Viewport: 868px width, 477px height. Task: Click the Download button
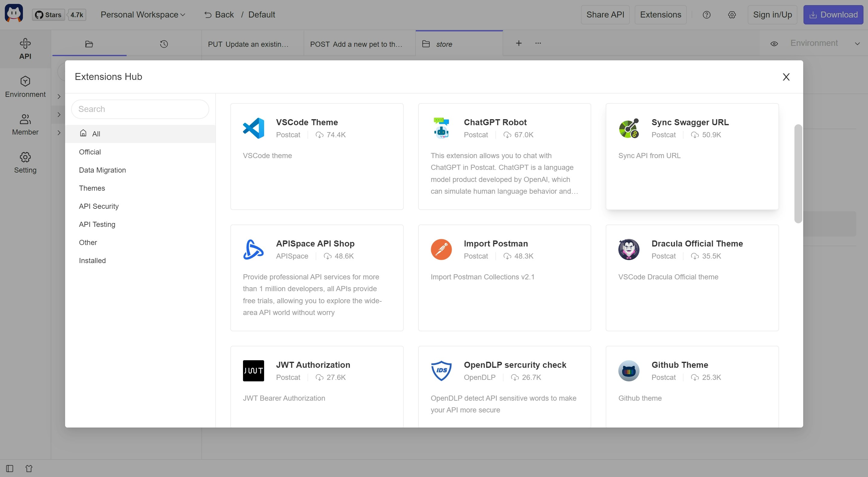(833, 15)
